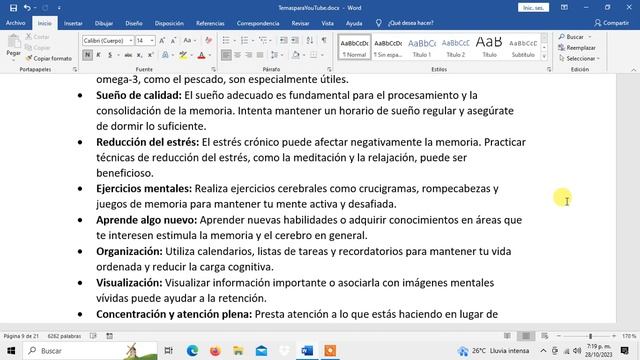Click Reemplazar in Edición group
Viewport: 640px width, 360px height.
(577, 48)
